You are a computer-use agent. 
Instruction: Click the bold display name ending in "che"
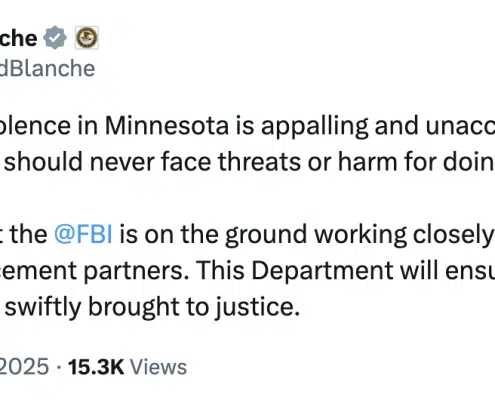(18, 38)
